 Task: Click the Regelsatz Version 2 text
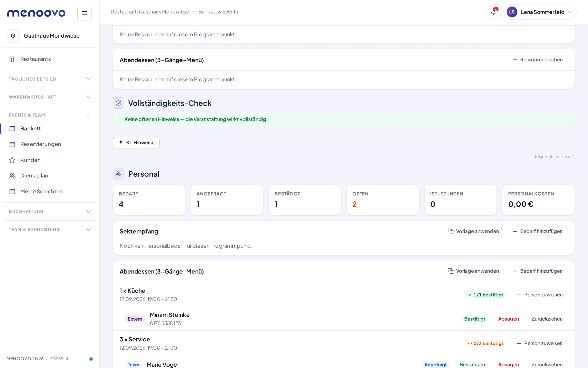(554, 156)
